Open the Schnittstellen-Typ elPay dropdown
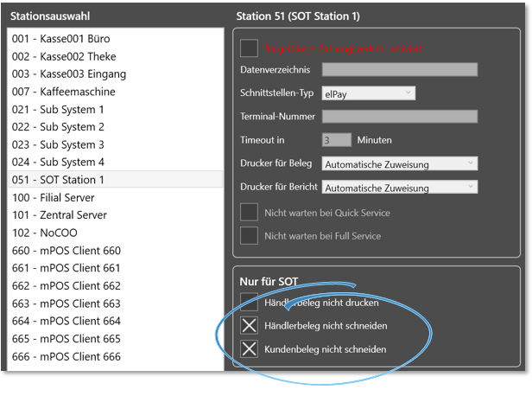 point(369,93)
